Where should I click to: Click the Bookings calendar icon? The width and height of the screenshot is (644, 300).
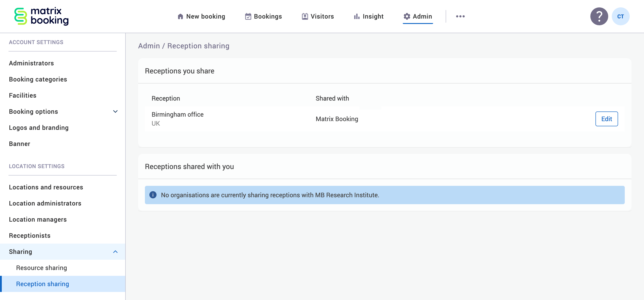click(x=248, y=17)
